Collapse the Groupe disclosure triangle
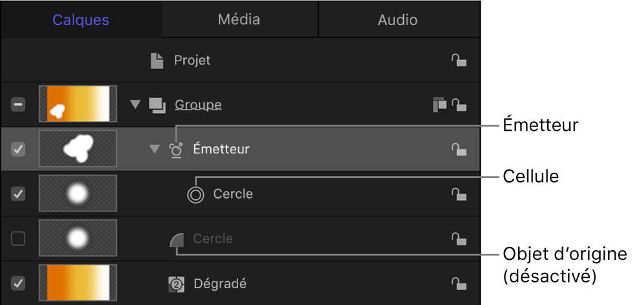644x305 pixels. [135, 104]
